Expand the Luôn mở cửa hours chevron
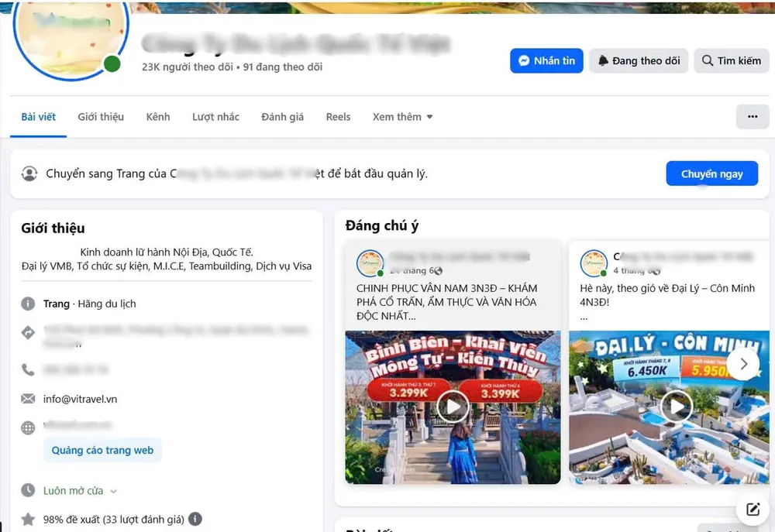 pyautogui.click(x=114, y=491)
